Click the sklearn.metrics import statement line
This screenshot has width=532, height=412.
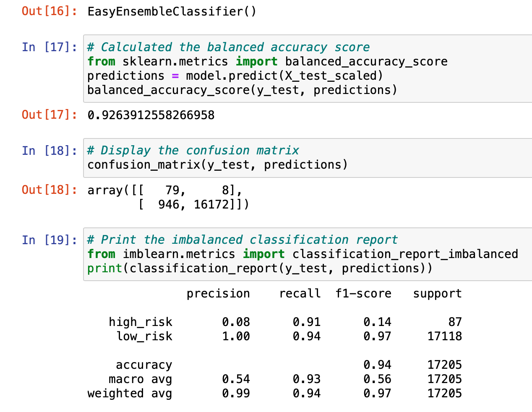267,61
